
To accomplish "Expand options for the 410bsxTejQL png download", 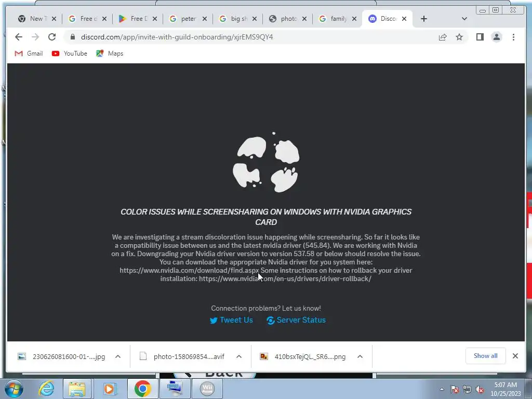I will pyautogui.click(x=360, y=356).
